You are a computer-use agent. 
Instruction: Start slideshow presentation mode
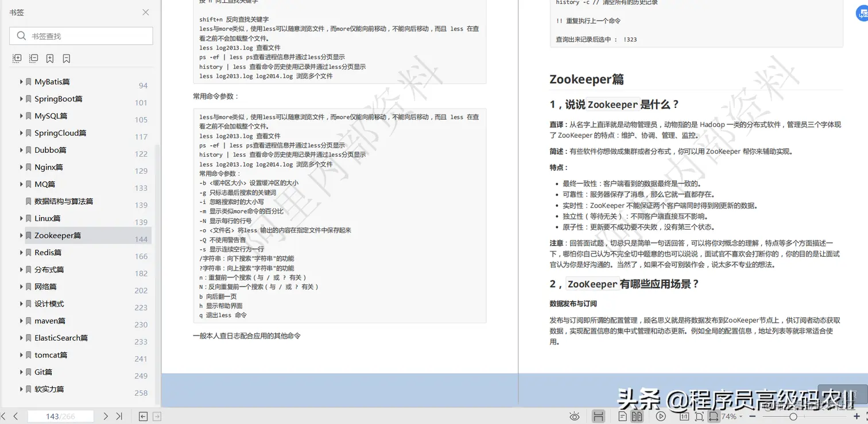tap(661, 416)
